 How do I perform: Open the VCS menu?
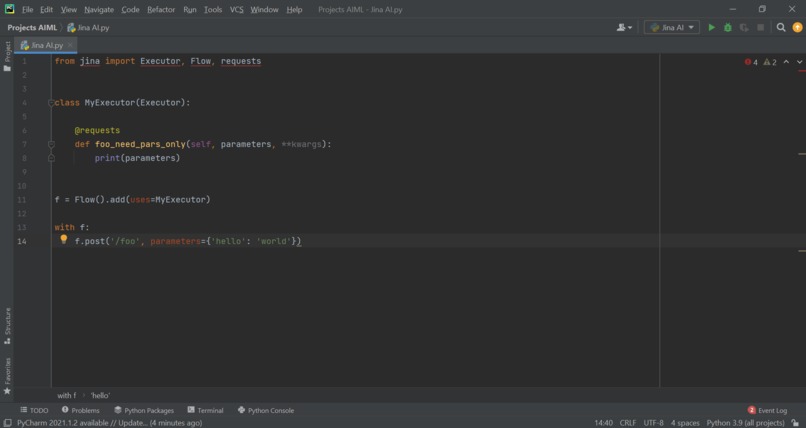tap(236, 9)
